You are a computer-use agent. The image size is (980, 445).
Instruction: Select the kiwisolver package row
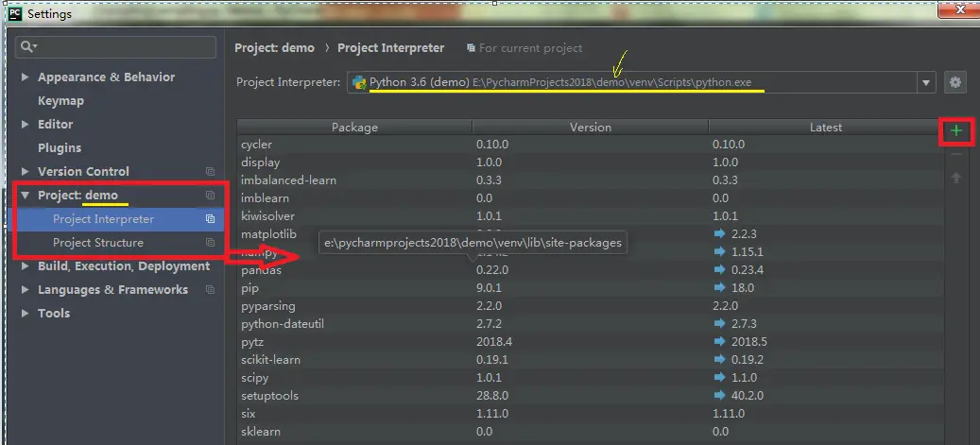590,215
